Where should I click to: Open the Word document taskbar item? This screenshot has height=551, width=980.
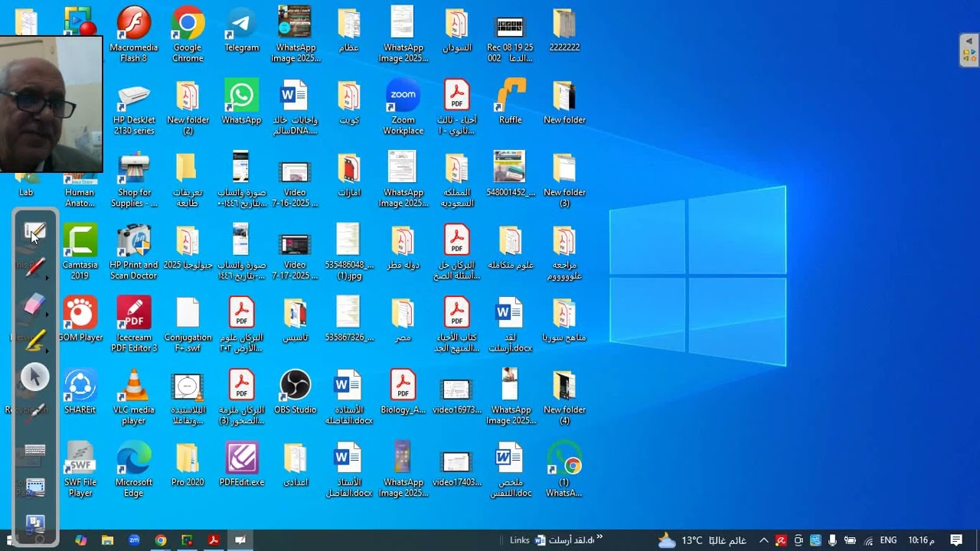565,540
